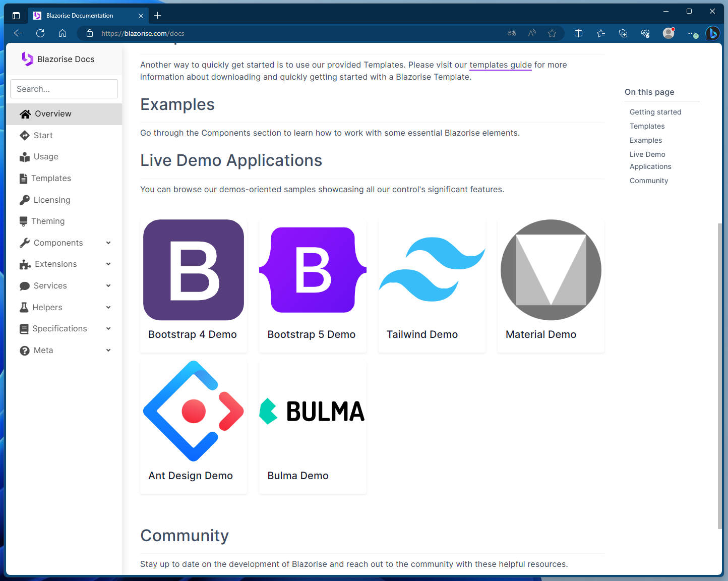Image resolution: width=728 pixels, height=581 pixels.
Task: Select Templates in the sidebar
Action: [x=51, y=178]
